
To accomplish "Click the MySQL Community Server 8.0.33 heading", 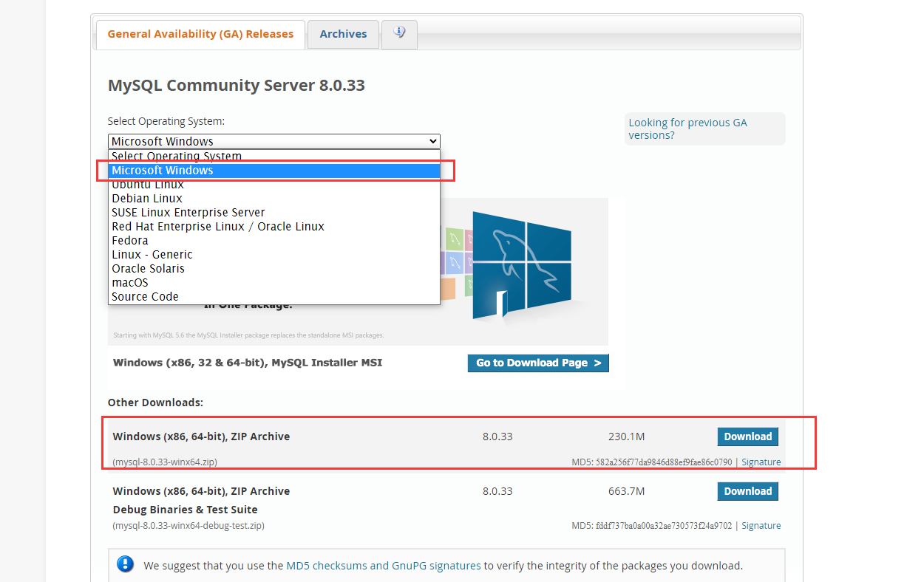I will coord(237,86).
